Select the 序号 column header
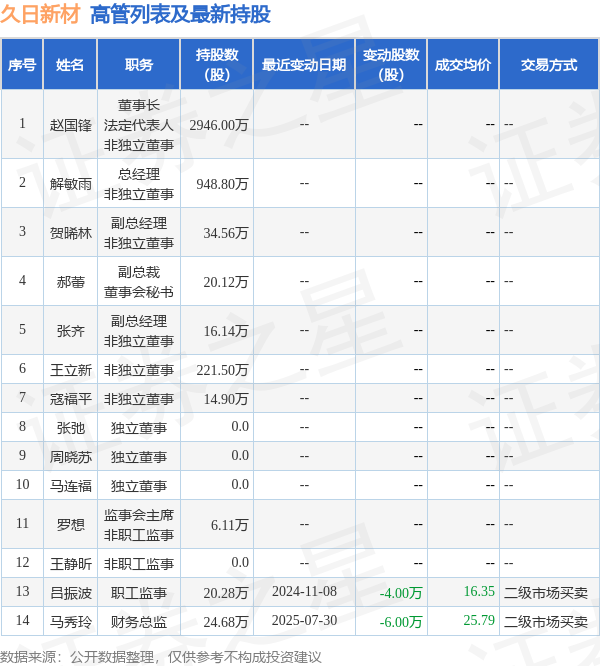 pos(22,65)
